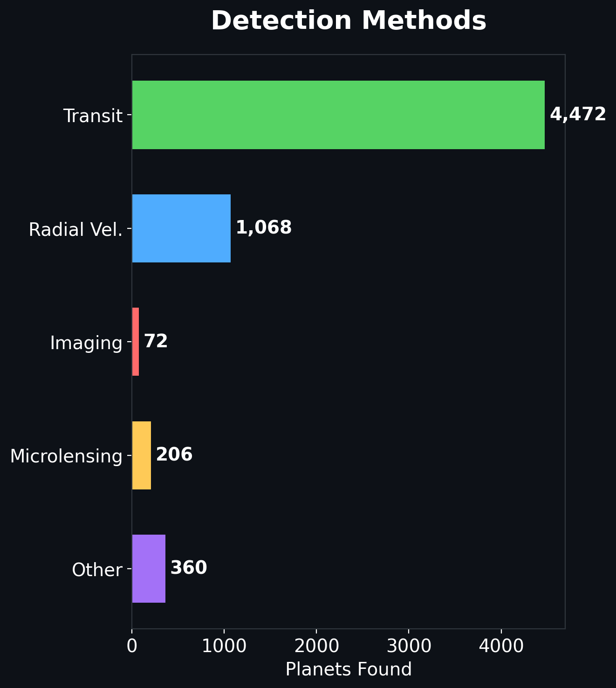616x688 pixels.
Task: Select the "Imaging" axis label
Action: click(86, 343)
